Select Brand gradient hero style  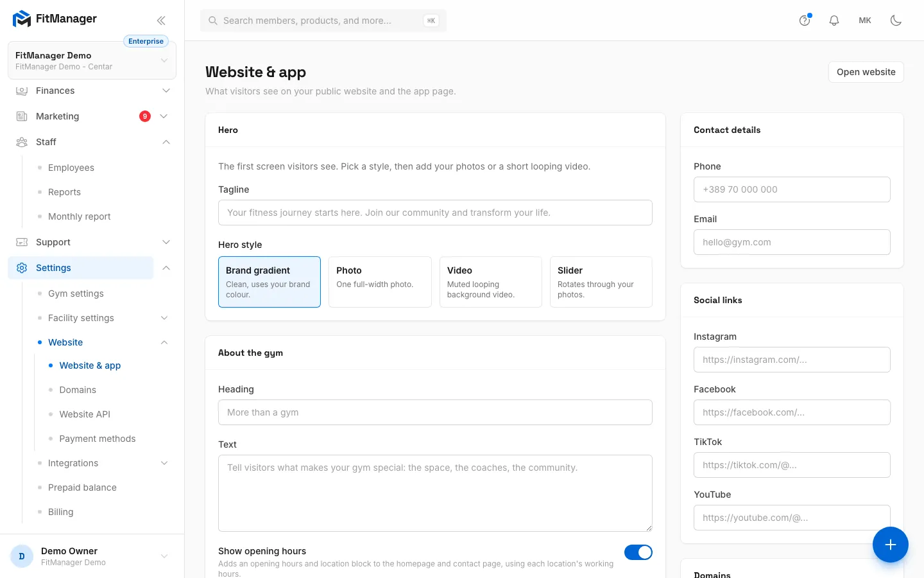[269, 282]
